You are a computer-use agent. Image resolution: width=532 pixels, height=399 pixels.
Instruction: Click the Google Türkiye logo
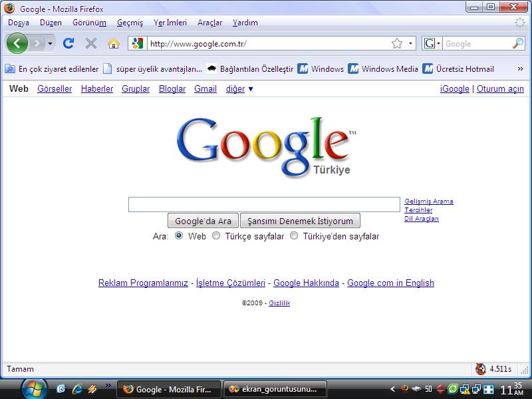pyautogui.click(x=267, y=147)
